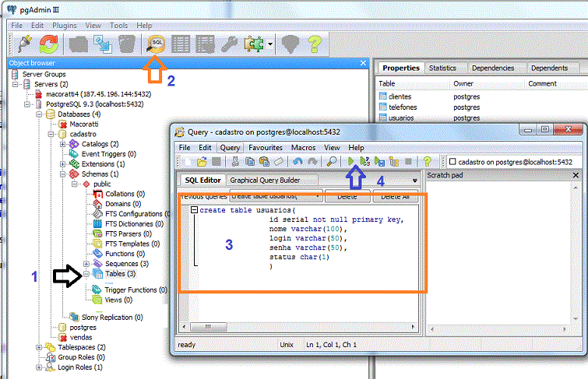Click the Redo arrow icon in Query toolbar

coord(312,162)
